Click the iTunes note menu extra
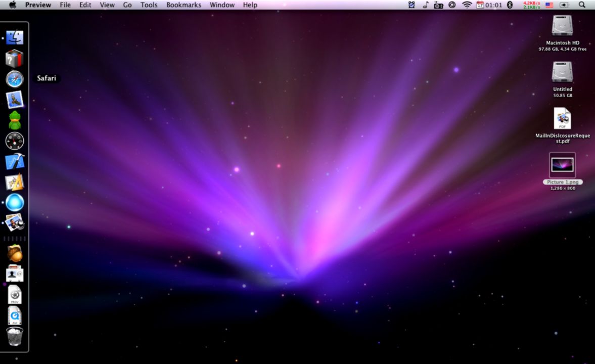The width and height of the screenshot is (595, 364). (425, 5)
